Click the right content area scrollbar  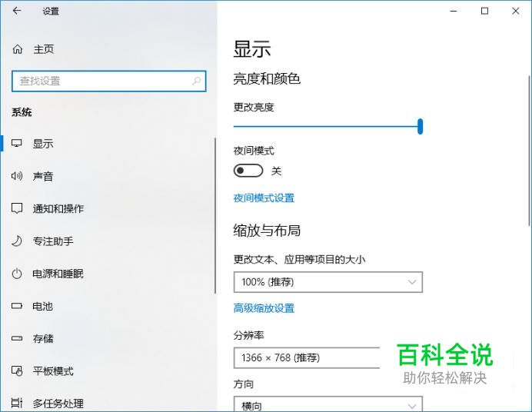tap(529, 151)
